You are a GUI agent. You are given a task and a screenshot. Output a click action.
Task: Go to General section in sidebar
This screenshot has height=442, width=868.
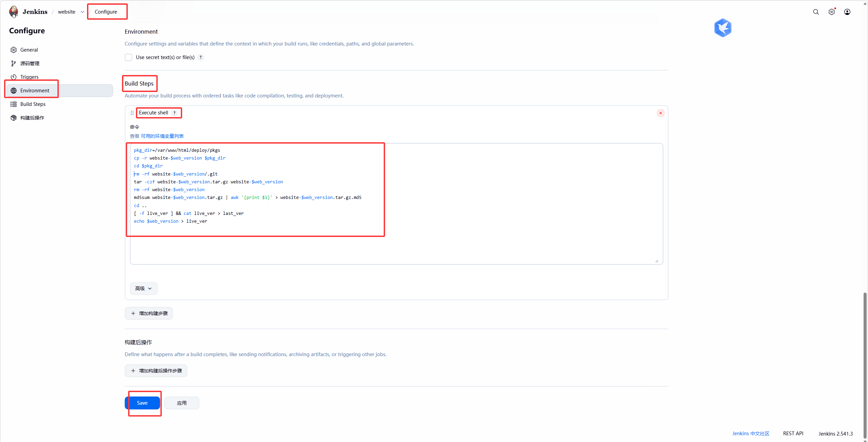click(29, 50)
